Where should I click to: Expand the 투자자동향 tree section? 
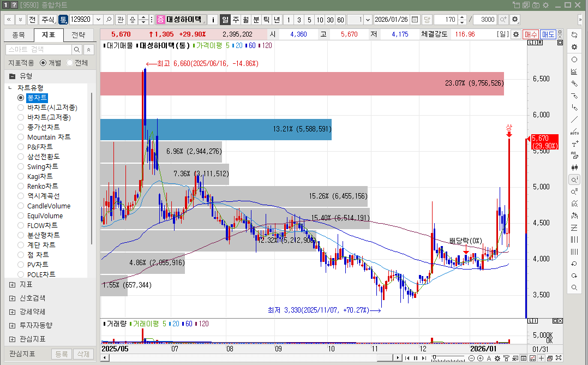click(13, 326)
